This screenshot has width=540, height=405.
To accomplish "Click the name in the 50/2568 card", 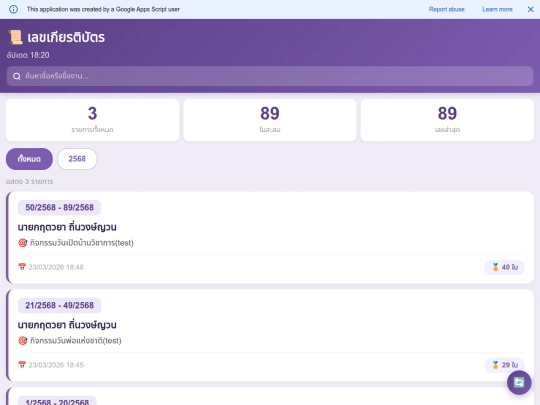I will coord(67,227).
